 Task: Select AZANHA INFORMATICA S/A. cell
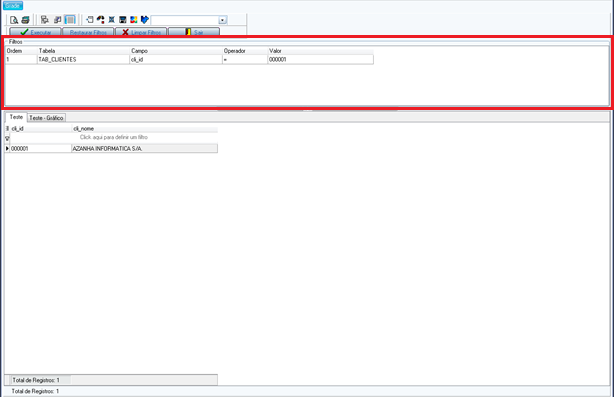point(145,148)
